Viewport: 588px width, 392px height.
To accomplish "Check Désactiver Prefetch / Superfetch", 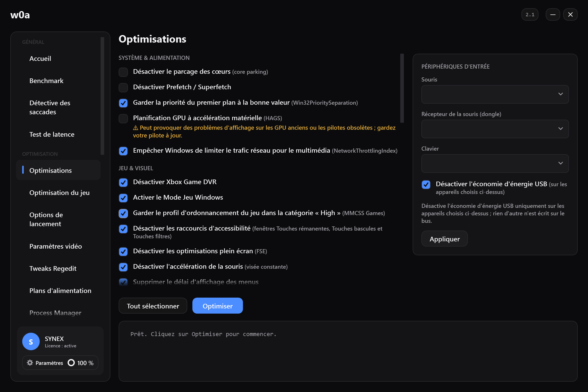I will click(x=123, y=87).
